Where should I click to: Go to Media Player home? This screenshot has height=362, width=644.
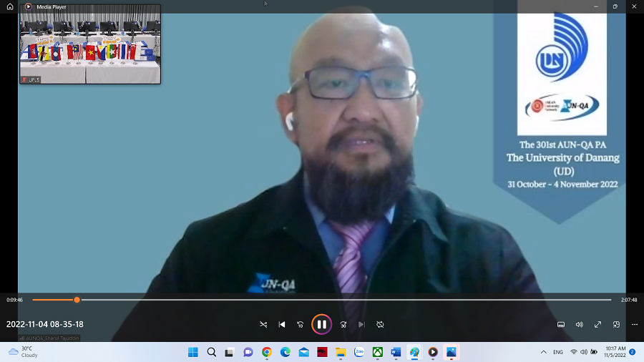(10, 6)
